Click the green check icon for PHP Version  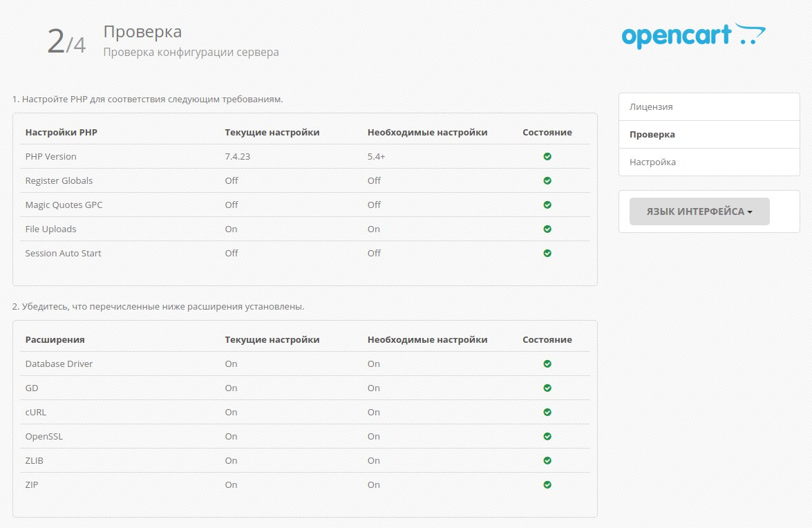pos(547,156)
